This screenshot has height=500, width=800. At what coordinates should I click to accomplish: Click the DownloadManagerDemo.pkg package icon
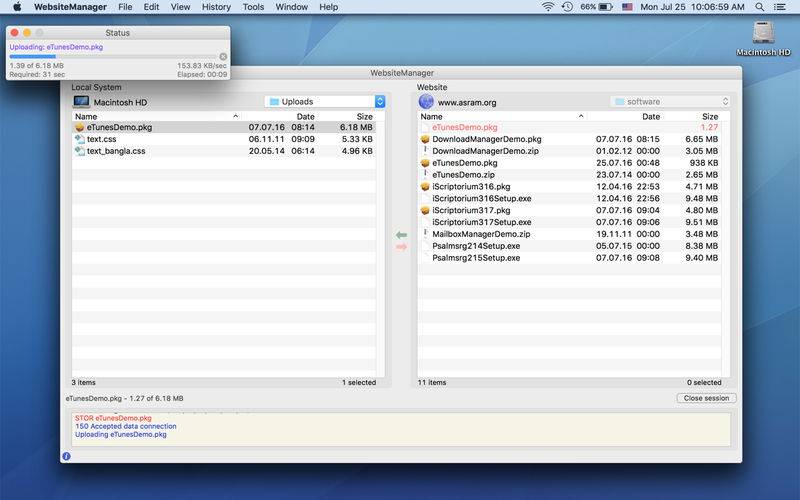pos(425,139)
